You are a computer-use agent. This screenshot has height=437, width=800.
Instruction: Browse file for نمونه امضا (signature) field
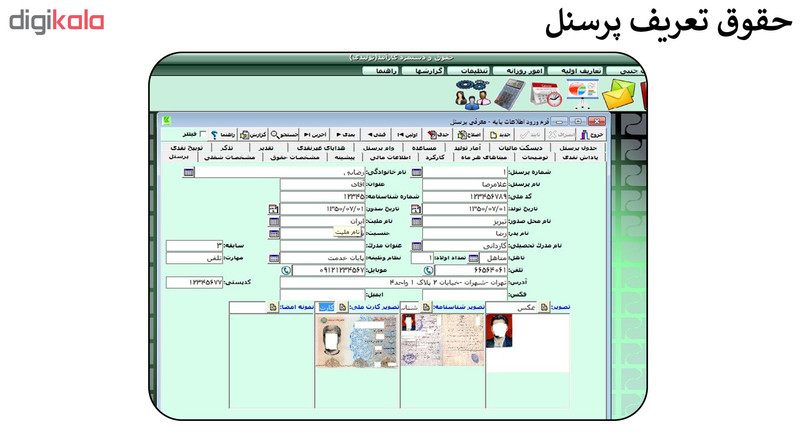(x=273, y=307)
